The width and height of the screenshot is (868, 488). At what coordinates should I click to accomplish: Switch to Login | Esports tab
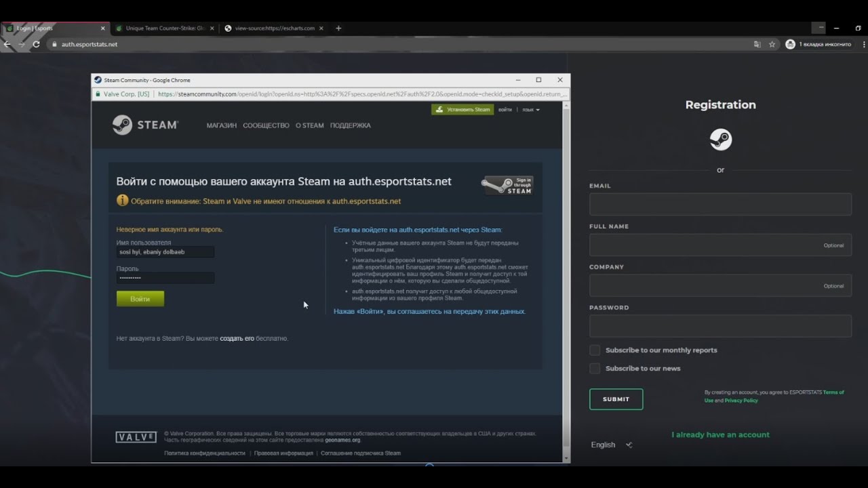54,28
